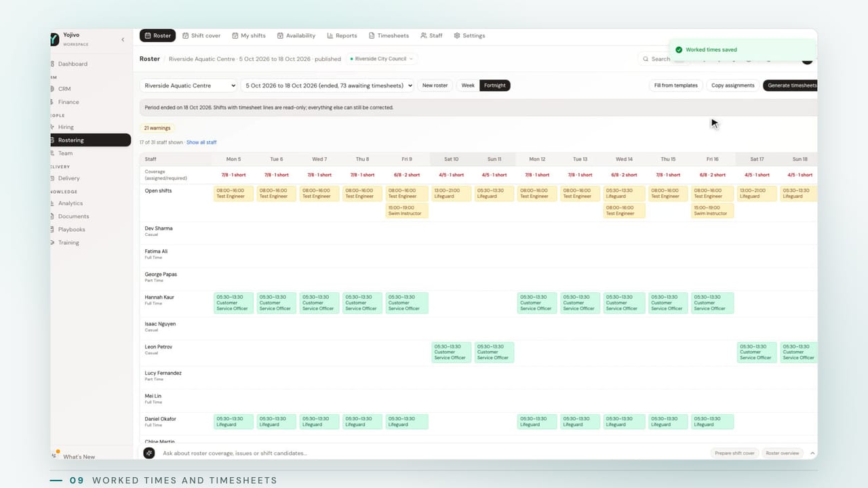This screenshot has height=488, width=868.
Task: Click the Availability tab icon
Action: point(280,35)
